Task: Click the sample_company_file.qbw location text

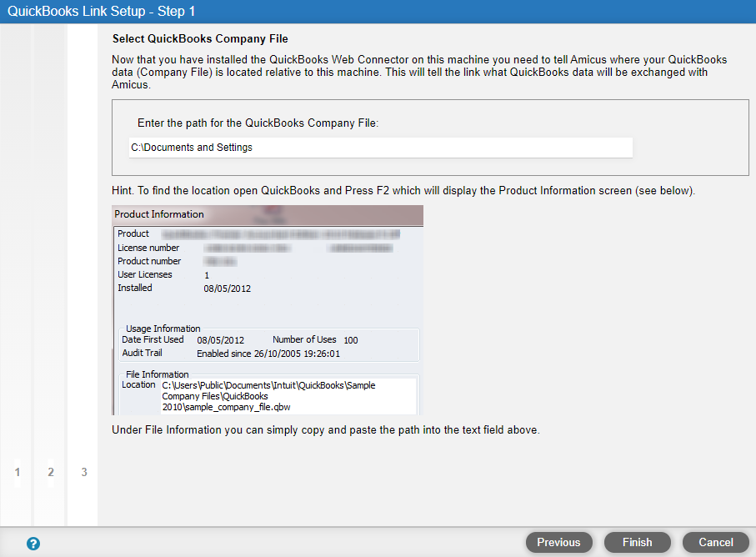Action: [x=268, y=396]
